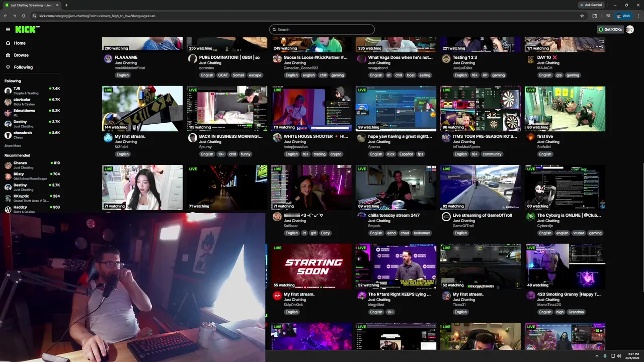
Task: Open the 'first live' stream thumbnail
Action: pyautogui.click(x=565, y=109)
